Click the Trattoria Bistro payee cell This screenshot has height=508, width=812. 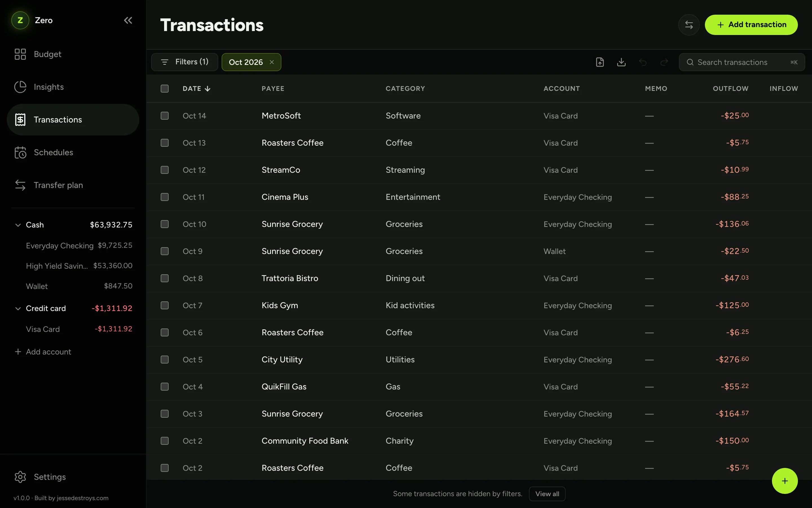(x=290, y=278)
